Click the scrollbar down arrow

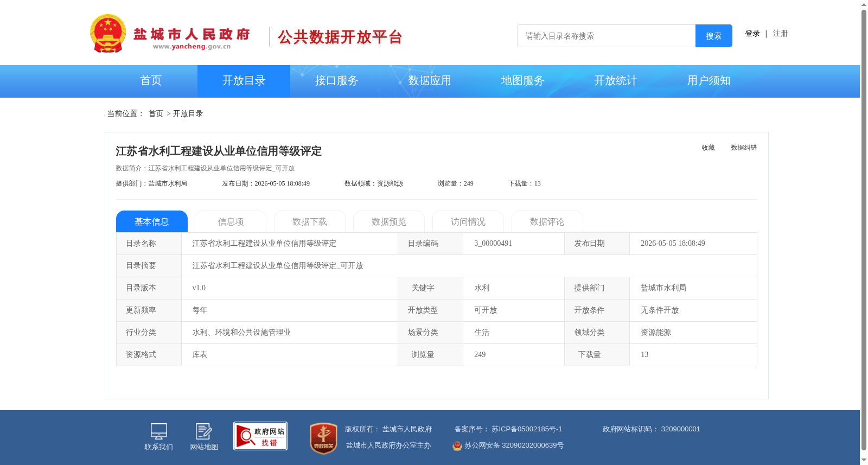[x=864, y=460]
